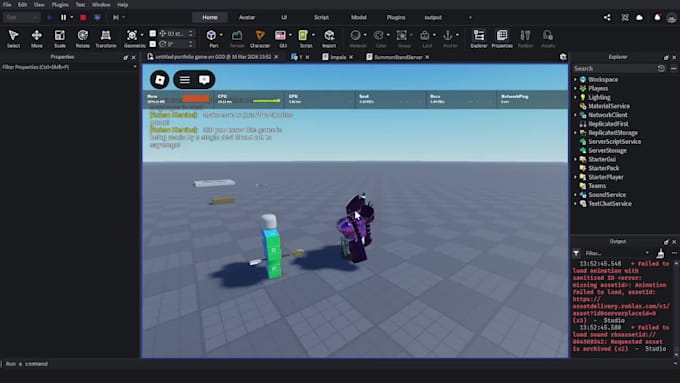The width and height of the screenshot is (680, 383).
Task: Open the in-game chat bubble button
Action: 204,79
